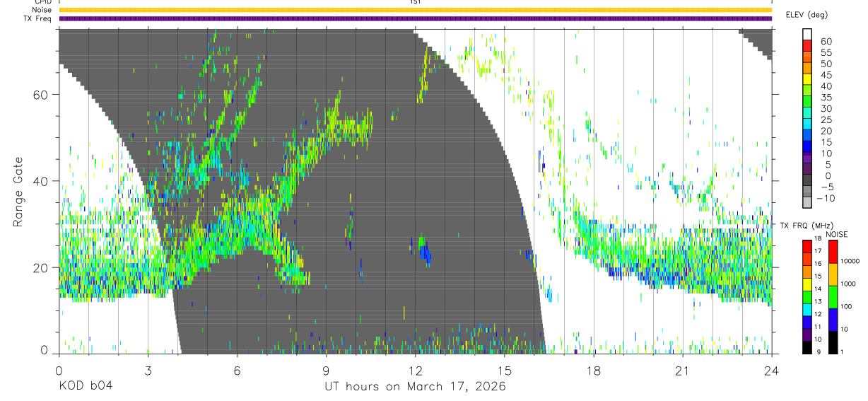Click 'UT hours on March 17, 2026' label

pyautogui.click(x=415, y=387)
